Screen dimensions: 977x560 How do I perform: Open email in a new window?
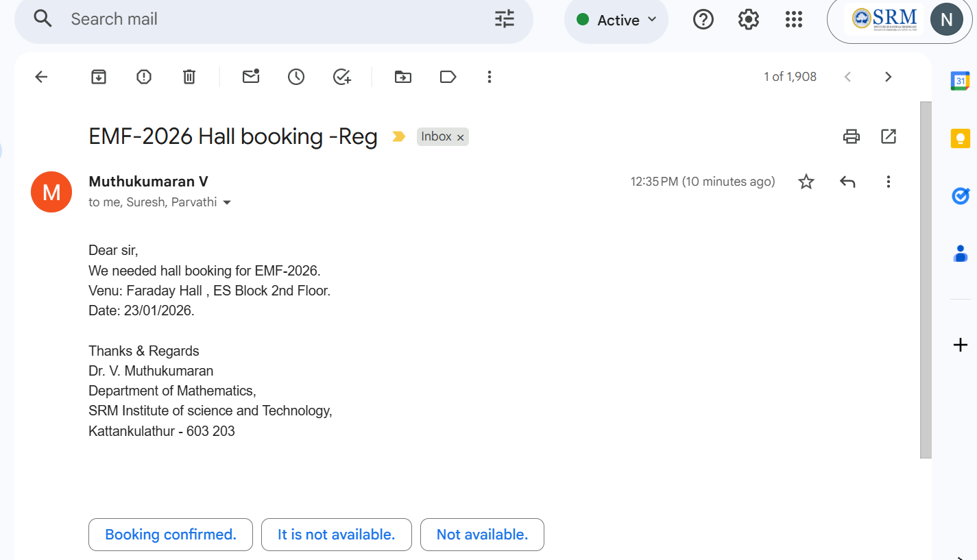(889, 136)
